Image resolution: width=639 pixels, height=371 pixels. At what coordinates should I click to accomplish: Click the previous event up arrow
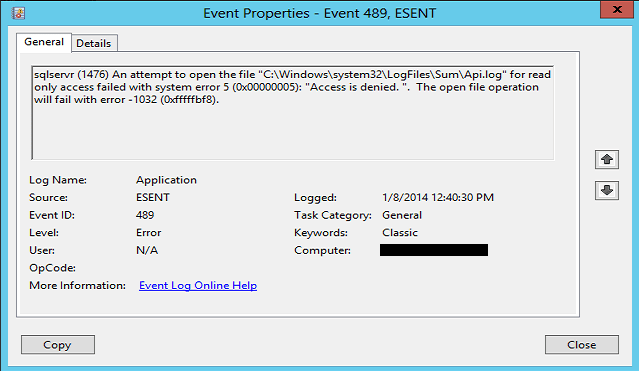607,159
